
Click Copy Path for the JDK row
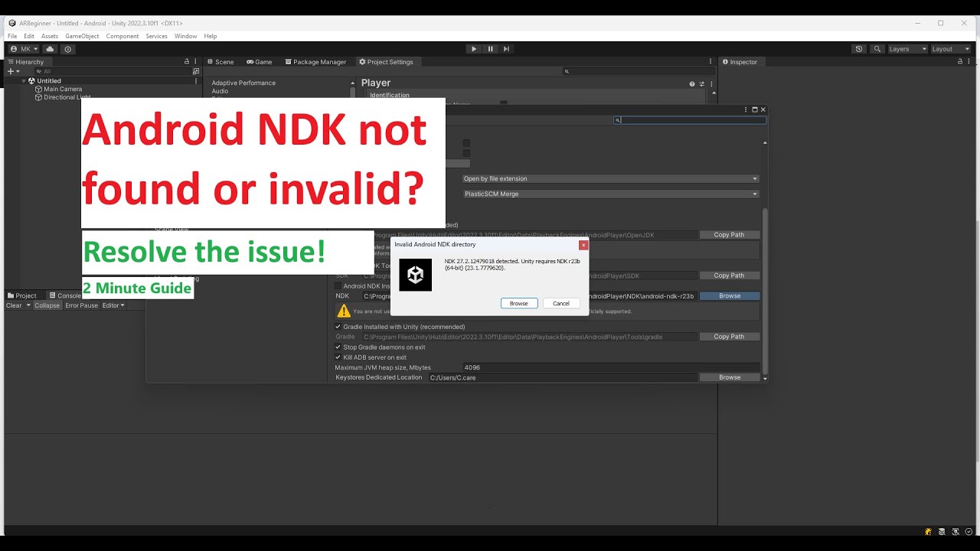tap(729, 235)
